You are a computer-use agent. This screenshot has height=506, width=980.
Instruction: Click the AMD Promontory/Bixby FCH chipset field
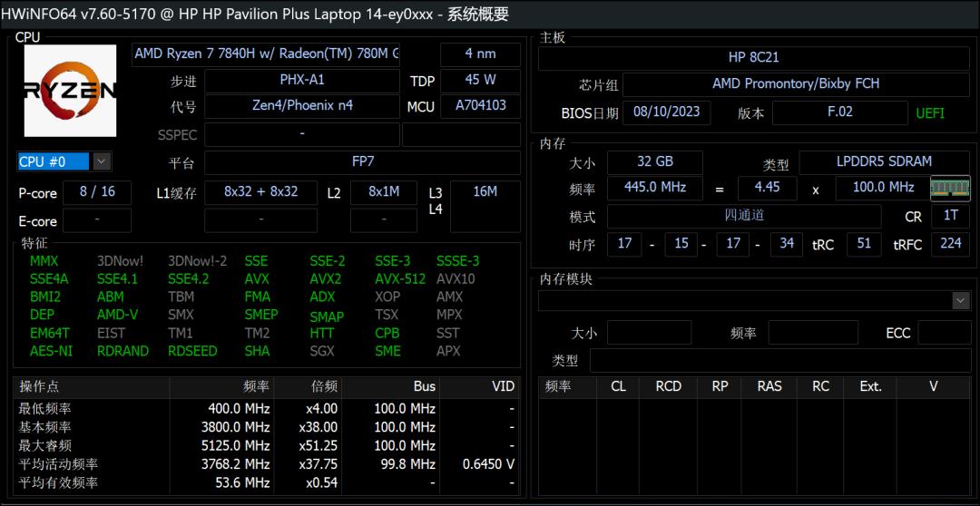[796, 84]
